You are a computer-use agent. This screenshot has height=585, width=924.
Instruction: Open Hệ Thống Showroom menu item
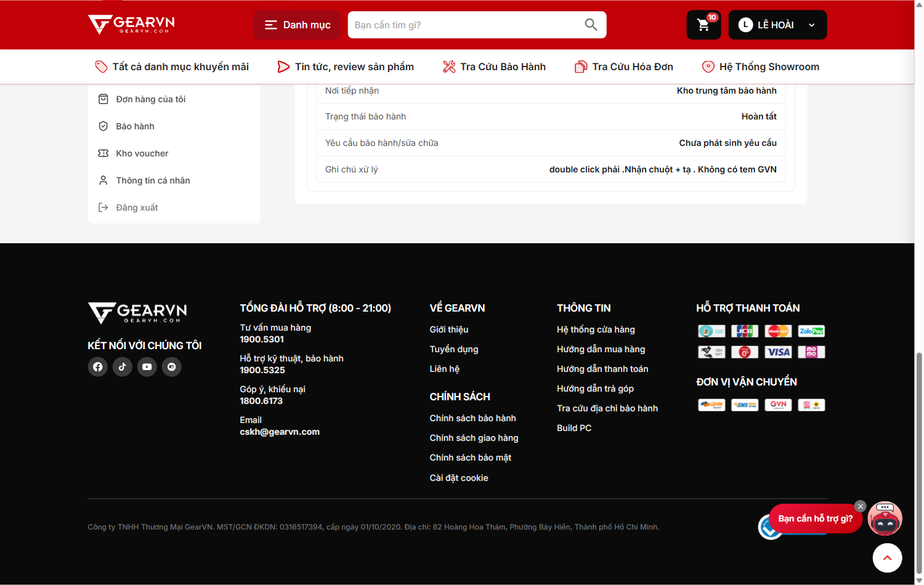click(761, 67)
